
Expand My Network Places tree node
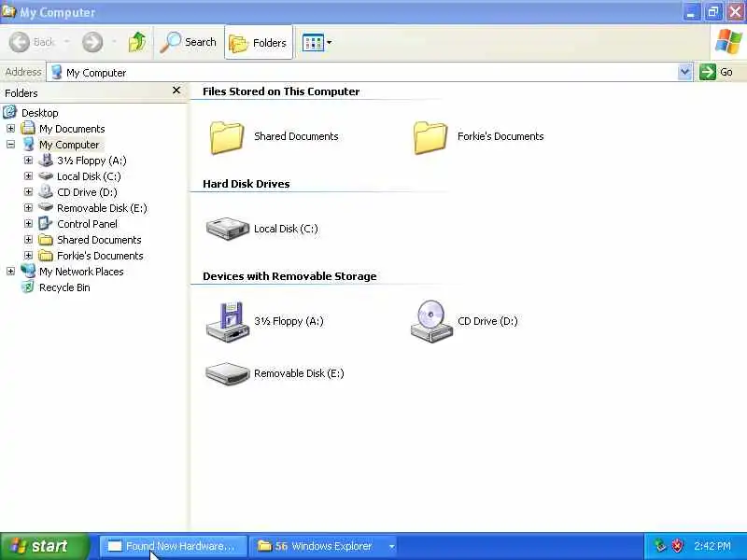click(x=10, y=272)
